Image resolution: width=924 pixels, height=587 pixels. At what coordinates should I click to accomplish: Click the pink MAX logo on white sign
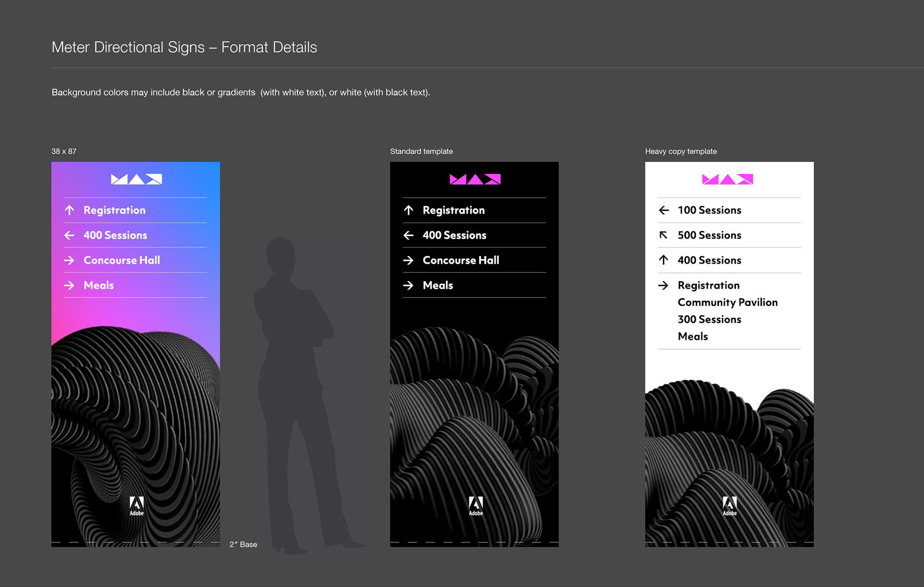coord(727,179)
